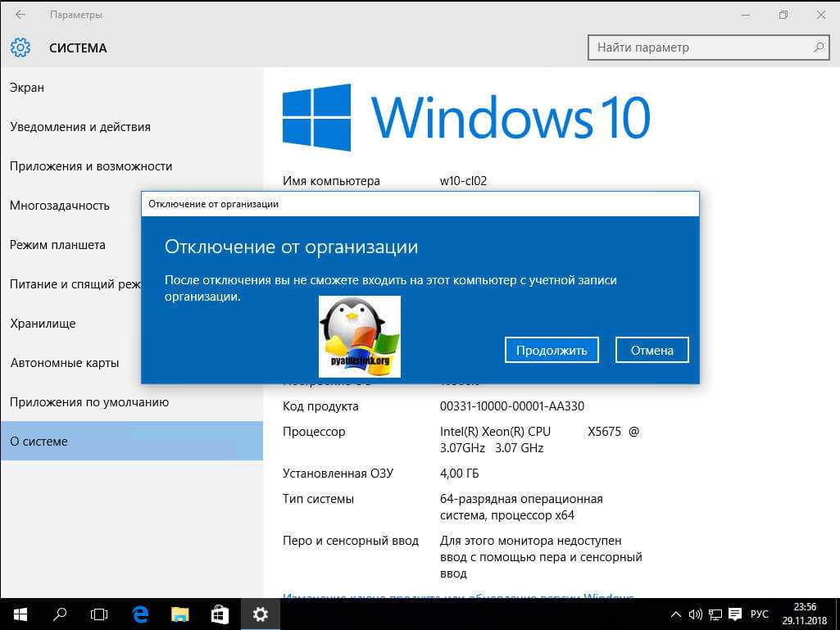Select Экран in the sidebar
Screen dimensions: 840x630
27,88
